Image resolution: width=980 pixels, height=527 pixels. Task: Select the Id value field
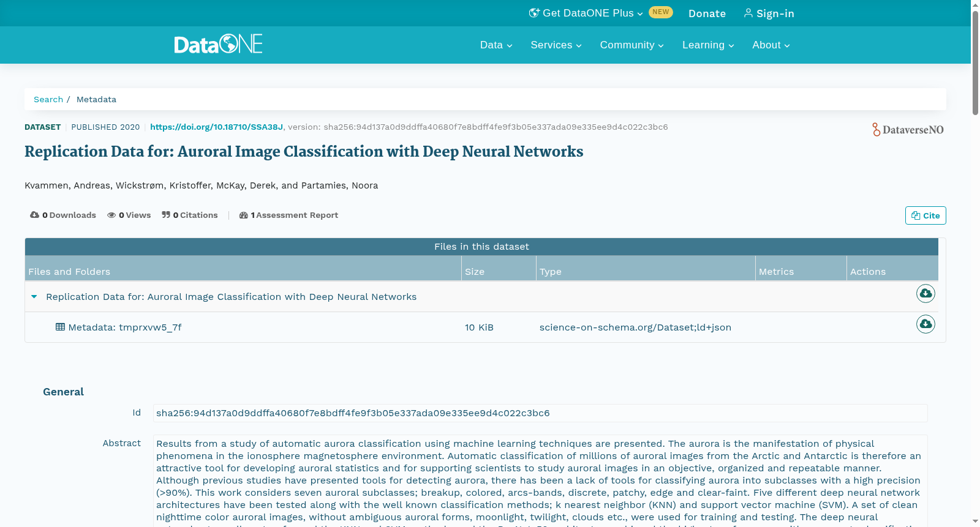(x=540, y=413)
